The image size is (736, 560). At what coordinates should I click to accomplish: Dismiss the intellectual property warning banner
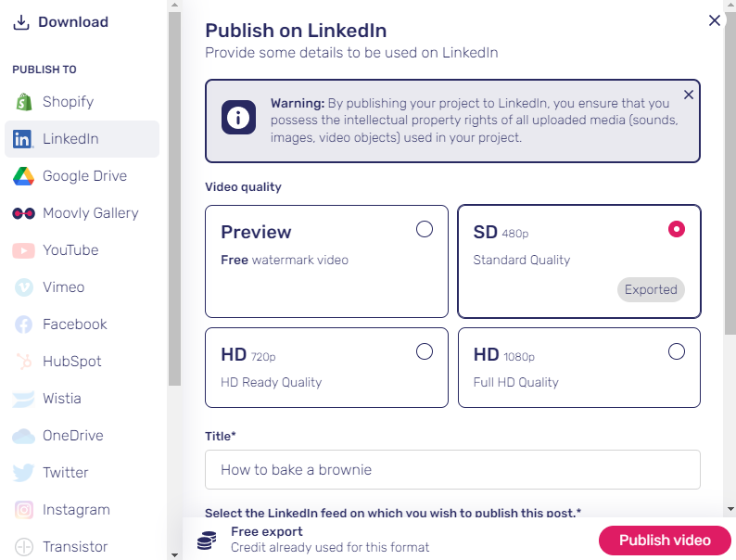[689, 95]
